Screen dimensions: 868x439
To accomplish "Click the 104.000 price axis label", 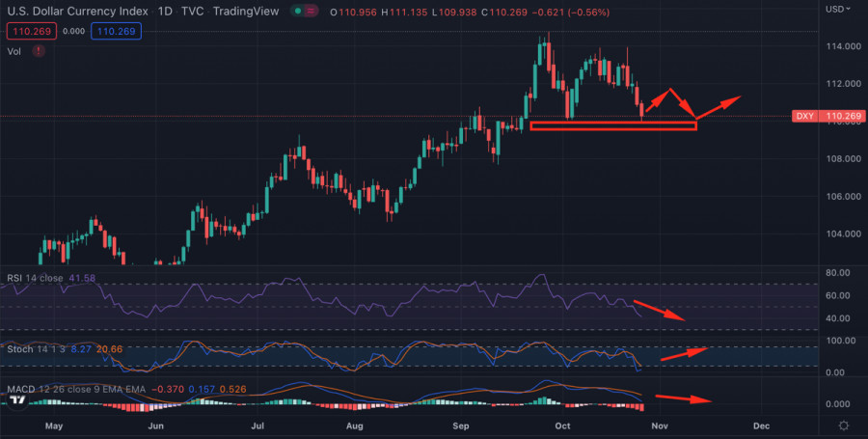I will click(x=843, y=233).
